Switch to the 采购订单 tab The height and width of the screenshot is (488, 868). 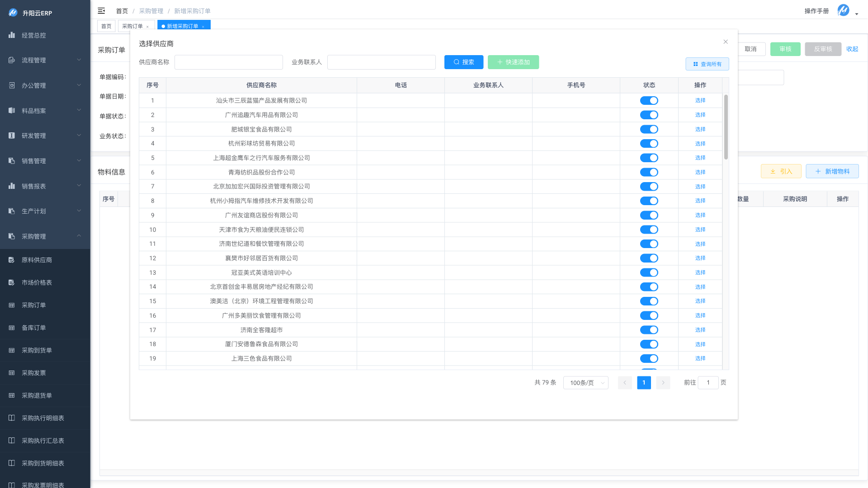point(132,26)
